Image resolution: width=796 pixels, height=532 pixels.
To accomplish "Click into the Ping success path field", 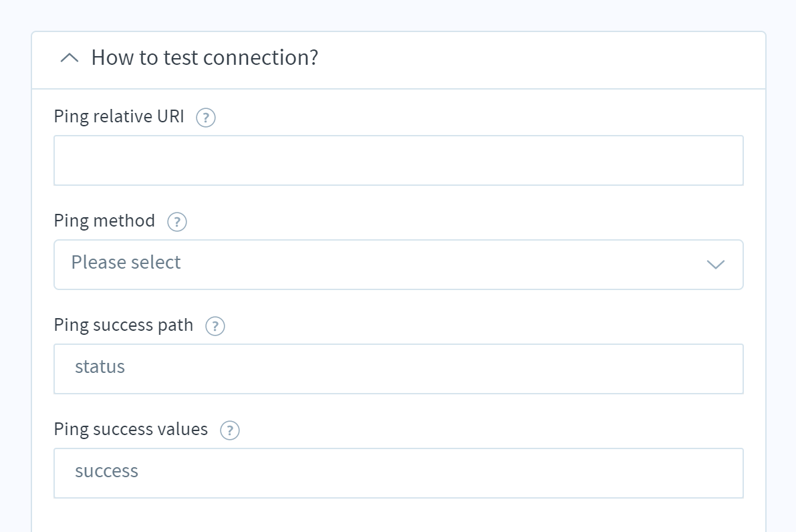I will (x=398, y=369).
